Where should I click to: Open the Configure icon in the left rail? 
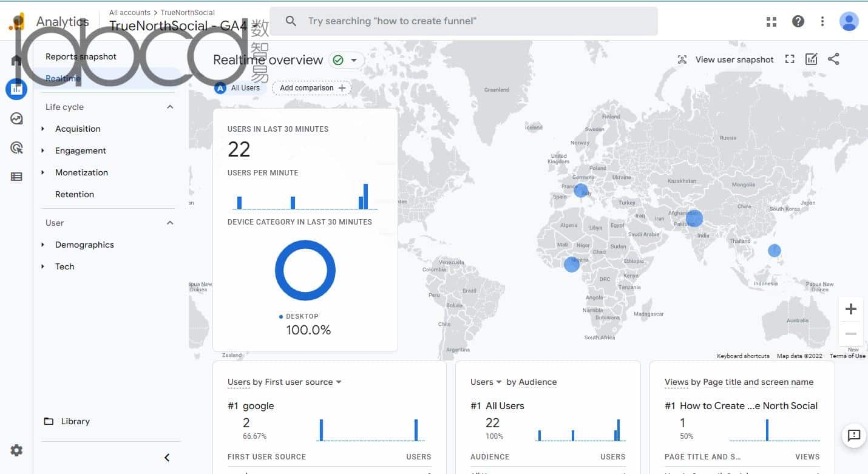tap(16, 177)
